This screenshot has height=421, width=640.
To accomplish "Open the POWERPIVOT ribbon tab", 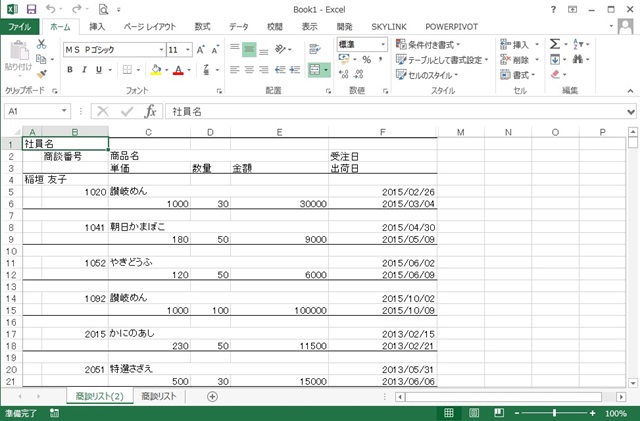I will point(451,27).
